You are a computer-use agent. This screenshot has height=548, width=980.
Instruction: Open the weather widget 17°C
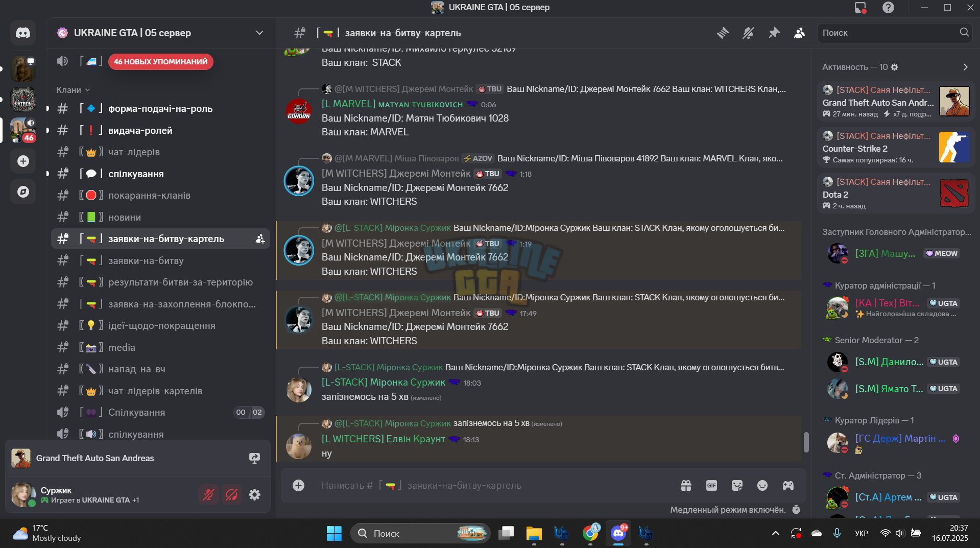tap(47, 533)
